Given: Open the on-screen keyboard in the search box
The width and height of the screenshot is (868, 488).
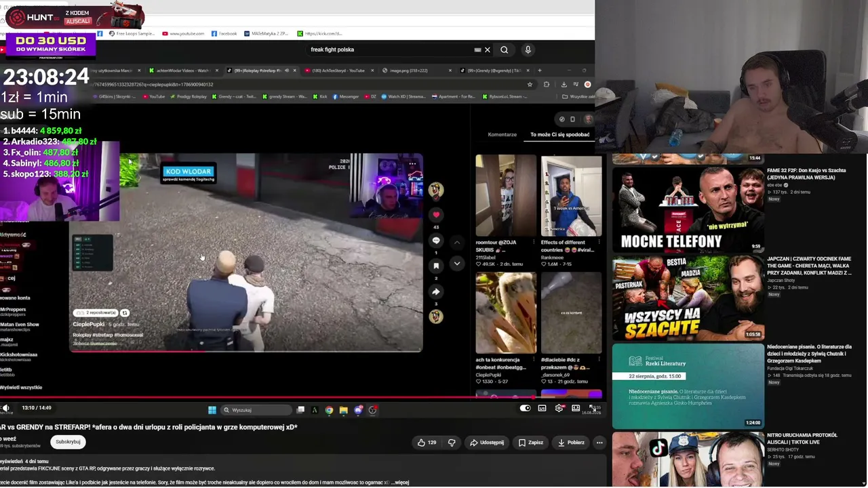Looking at the screenshot, I should pos(477,49).
